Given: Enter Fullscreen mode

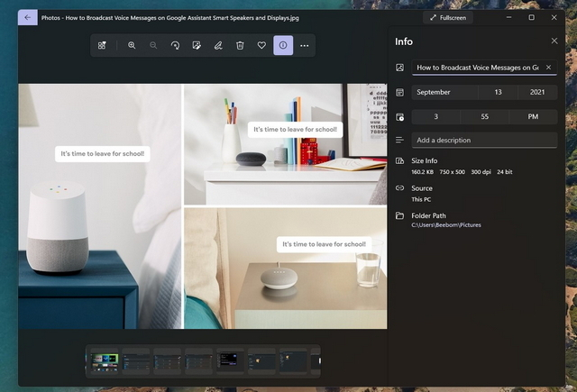Looking at the screenshot, I should pyautogui.click(x=448, y=18).
